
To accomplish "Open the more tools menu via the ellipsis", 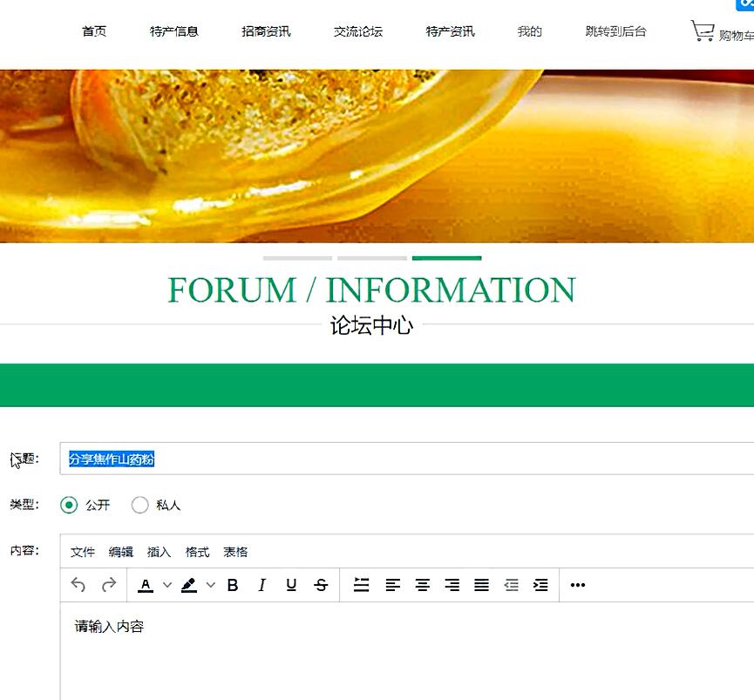I will click(x=577, y=585).
